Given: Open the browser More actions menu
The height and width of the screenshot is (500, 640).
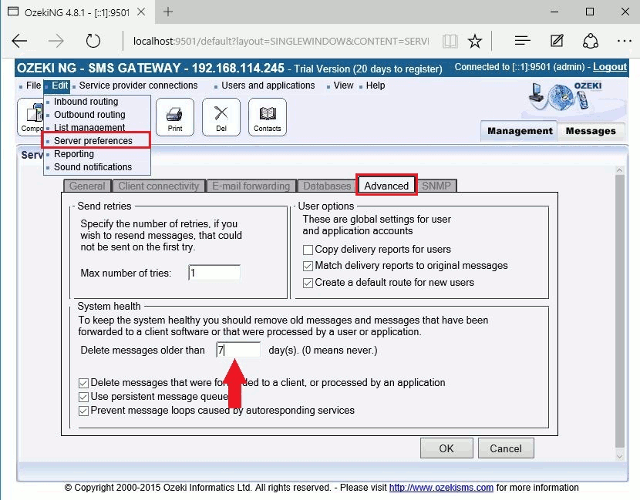Looking at the screenshot, I should point(624,41).
